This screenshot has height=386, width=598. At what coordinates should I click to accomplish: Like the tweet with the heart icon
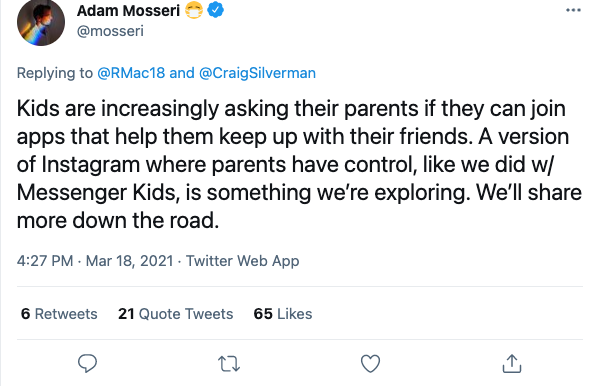(370, 363)
